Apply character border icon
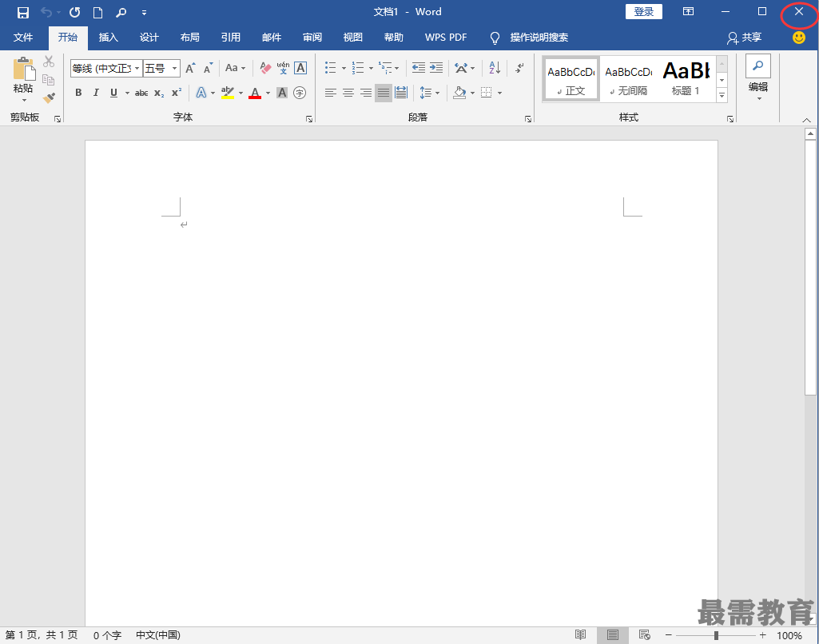This screenshot has width=819, height=644. tap(300, 68)
